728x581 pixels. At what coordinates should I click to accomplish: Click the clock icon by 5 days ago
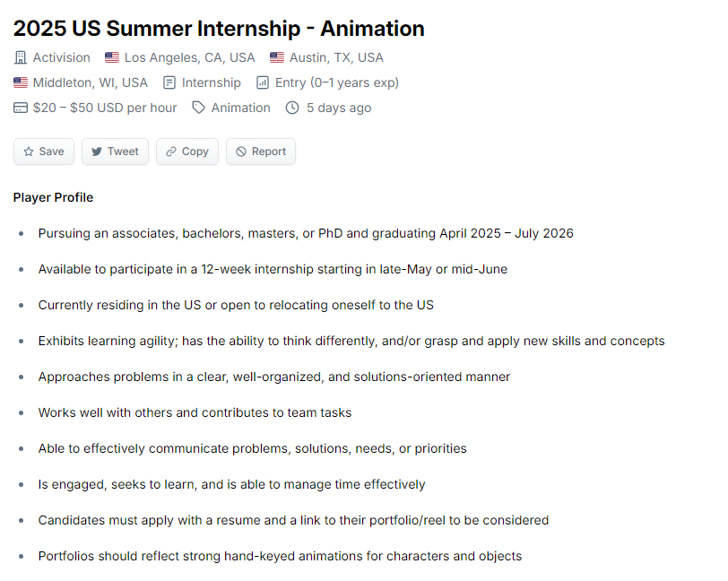(292, 108)
